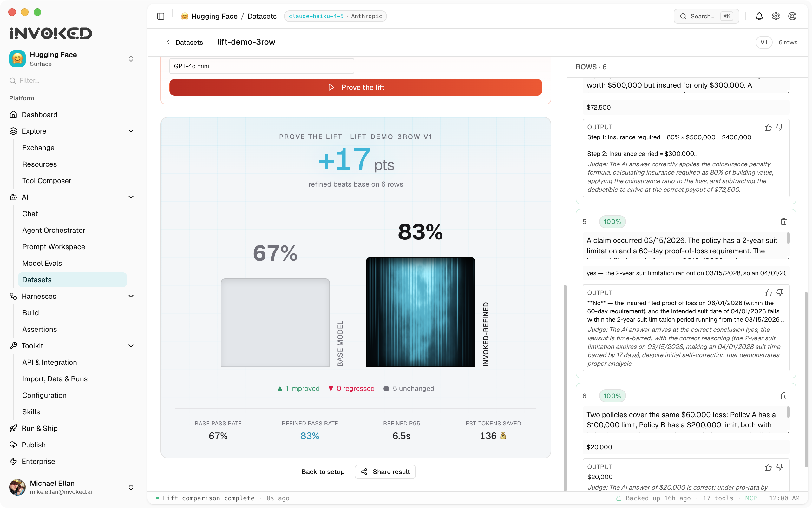The height and width of the screenshot is (508, 812).
Task: Click the INVOKED-REFINED bar in chart
Action: (x=420, y=312)
